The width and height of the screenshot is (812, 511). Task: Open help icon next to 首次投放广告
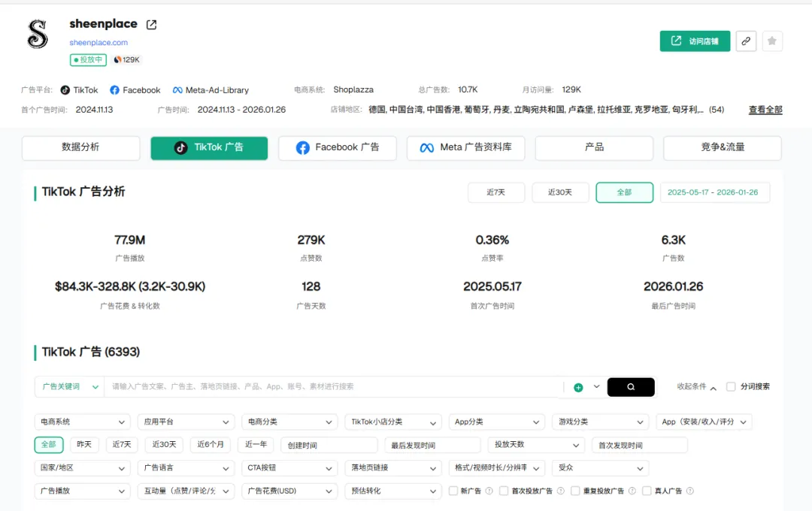[x=560, y=491]
